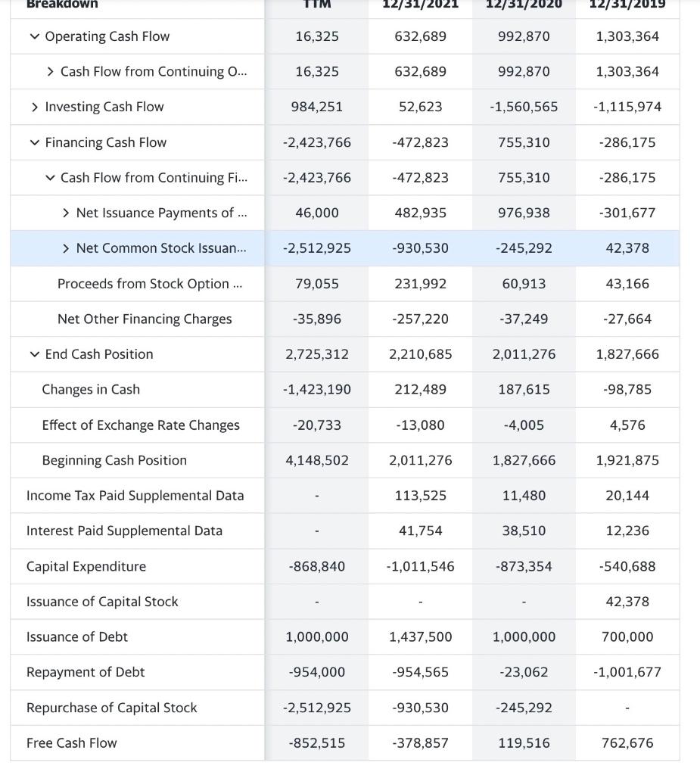This screenshot has width=700, height=775.
Task: Expand Net Issuance Payments of Debt
Action: 66,213
